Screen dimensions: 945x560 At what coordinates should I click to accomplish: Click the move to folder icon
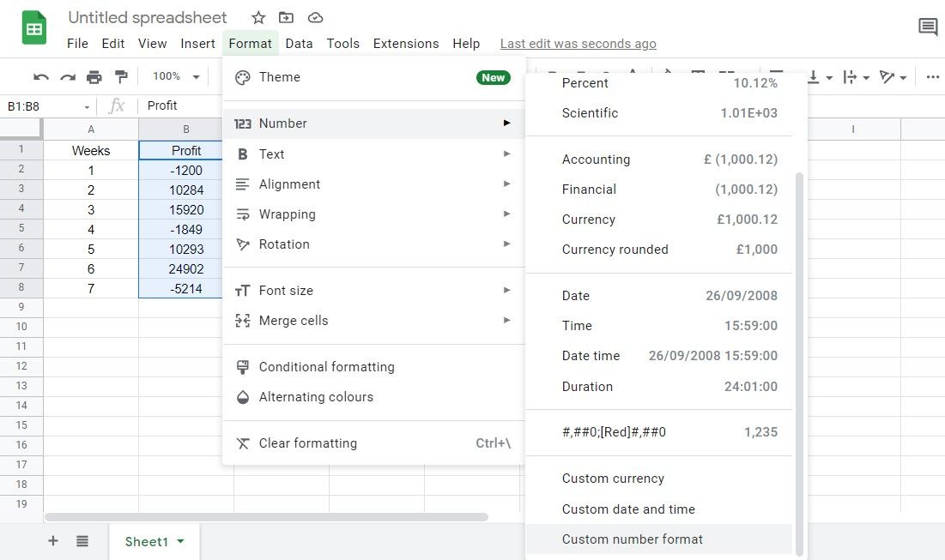tap(286, 18)
